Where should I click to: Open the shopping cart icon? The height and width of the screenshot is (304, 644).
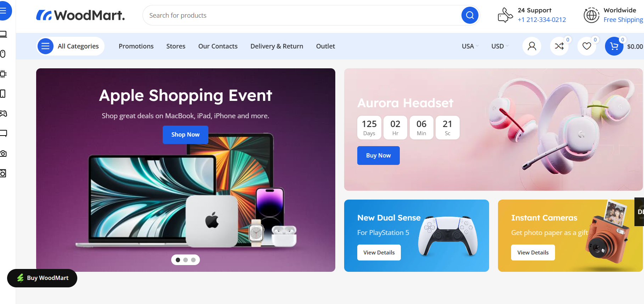tap(614, 46)
